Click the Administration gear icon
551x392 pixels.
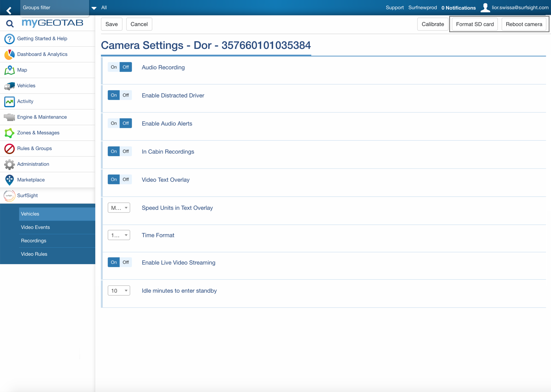9,164
